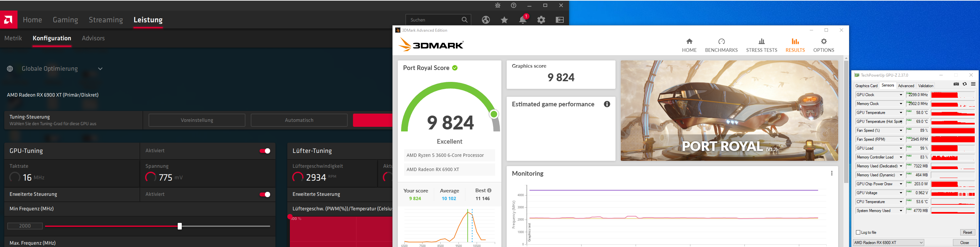Click the Close button in GPU-Z
Screen dimensions: 980x247
pyautogui.click(x=964, y=243)
